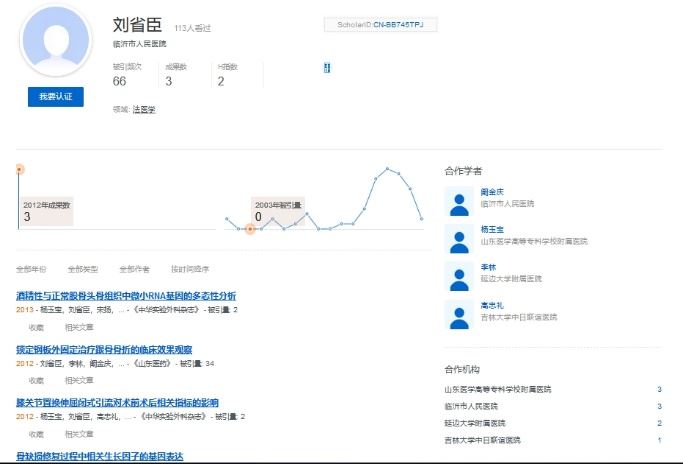Open the 法医学 field link
This screenshot has height=464, width=683.
click(x=144, y=109)
